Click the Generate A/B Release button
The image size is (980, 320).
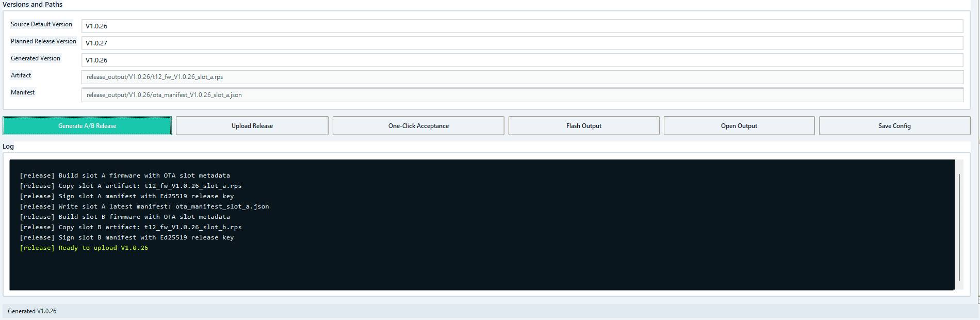(x=87, y=126)
